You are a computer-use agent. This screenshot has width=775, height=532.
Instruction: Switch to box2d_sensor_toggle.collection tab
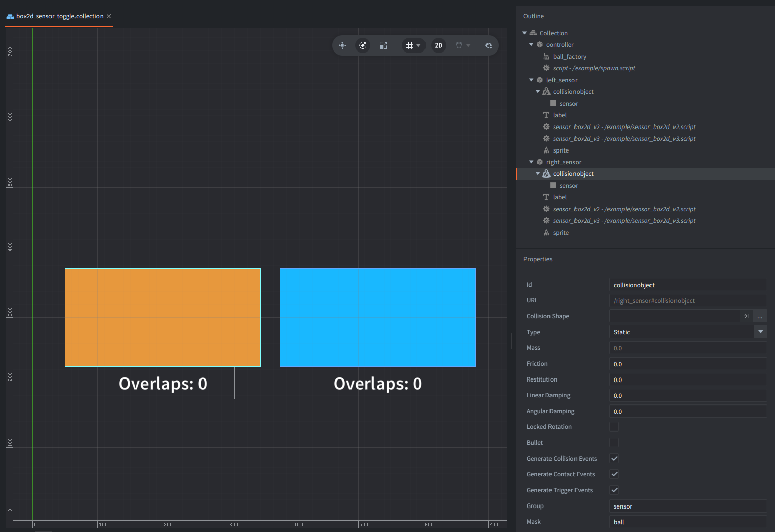(x=59, y=16)
